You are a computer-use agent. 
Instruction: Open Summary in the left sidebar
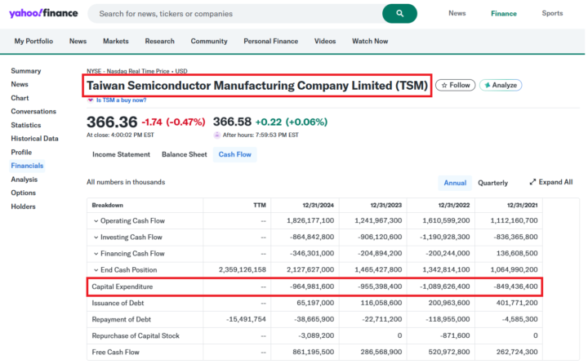[x=26, y=71]
